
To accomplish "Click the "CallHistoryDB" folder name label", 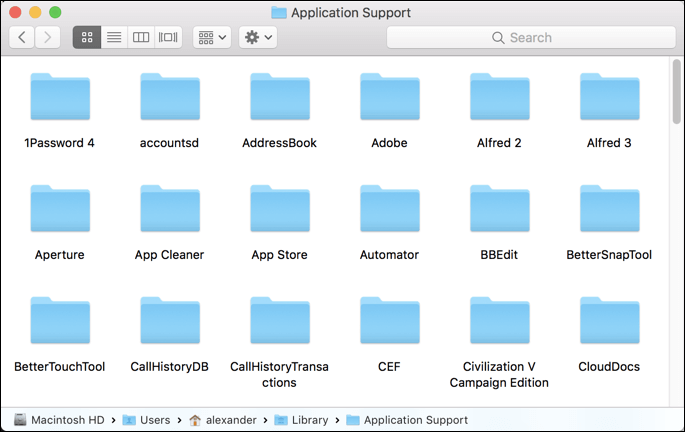I will point(170,366).
